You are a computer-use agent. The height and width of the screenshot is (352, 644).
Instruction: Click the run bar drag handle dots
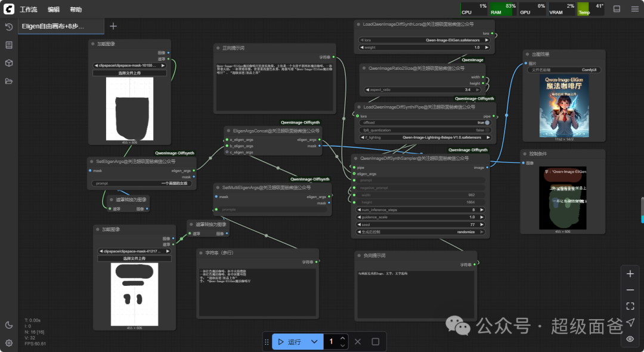(x=267, y=342)
